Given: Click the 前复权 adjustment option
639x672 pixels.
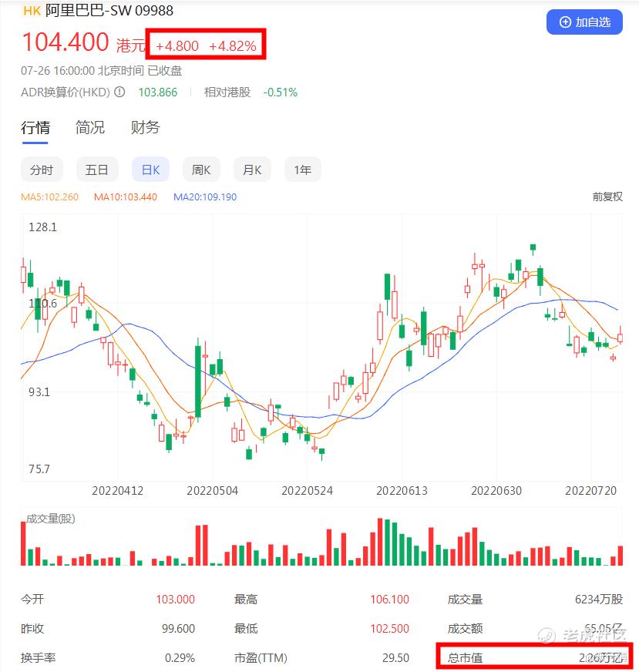Looking at the screenshot, I should pos(607,197).
